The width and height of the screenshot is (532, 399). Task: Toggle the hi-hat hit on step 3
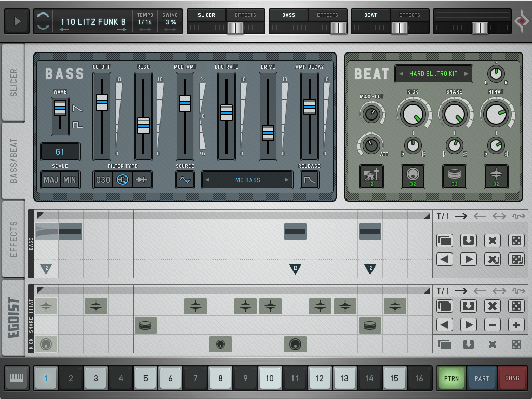[x=96, y=307]
